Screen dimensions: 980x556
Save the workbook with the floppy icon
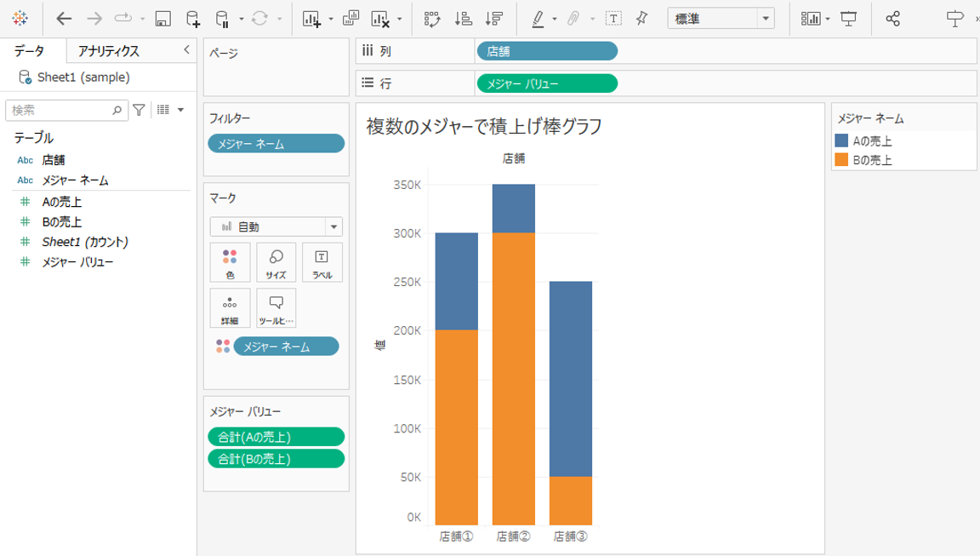coord(162,19)
